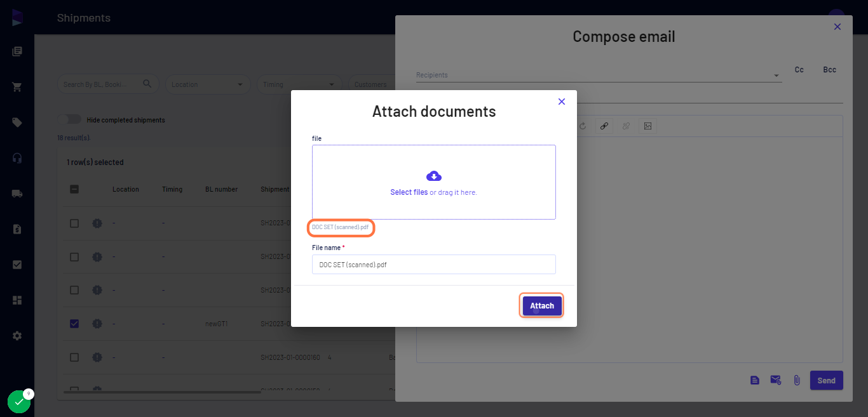The width and height of the screenshot is (868, 417).
Task: Click the warning badge in newGT1 row
Action: coord(97,324)
